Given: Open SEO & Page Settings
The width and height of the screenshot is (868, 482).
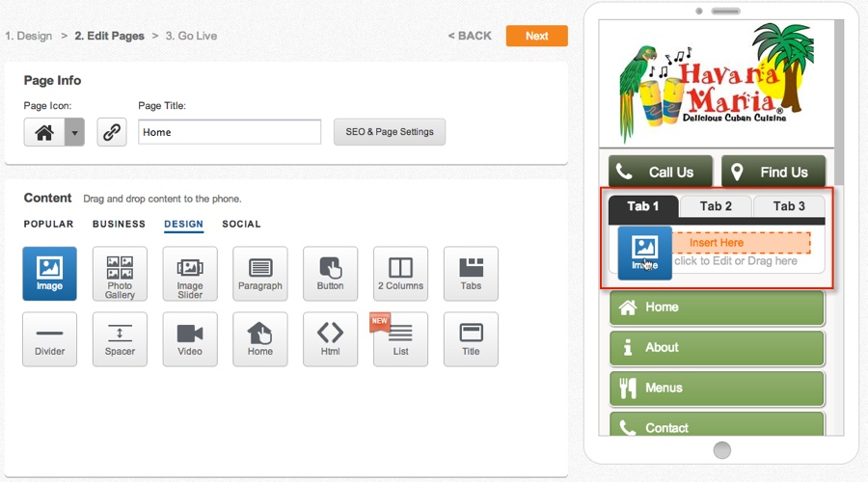Looking at the screenshot, I should coord(390,132).
